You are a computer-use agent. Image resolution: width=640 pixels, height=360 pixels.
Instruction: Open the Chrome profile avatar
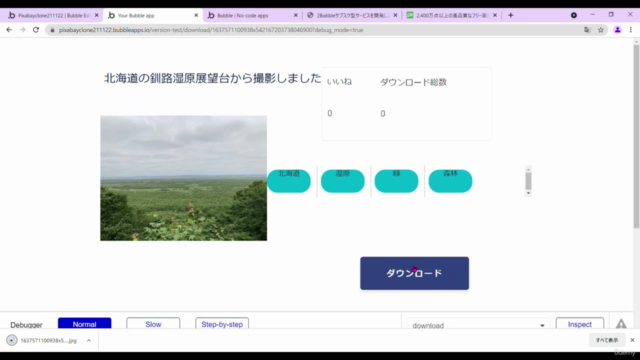618,30
